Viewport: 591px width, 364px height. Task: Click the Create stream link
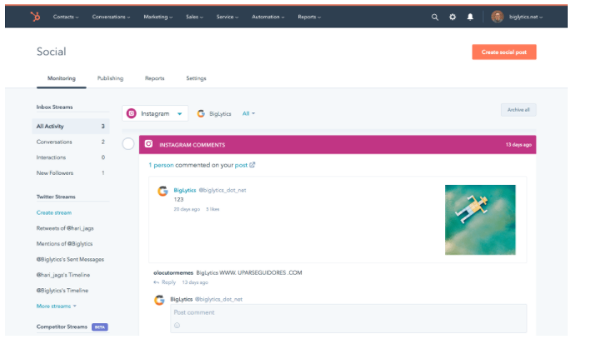click(54, 212)
